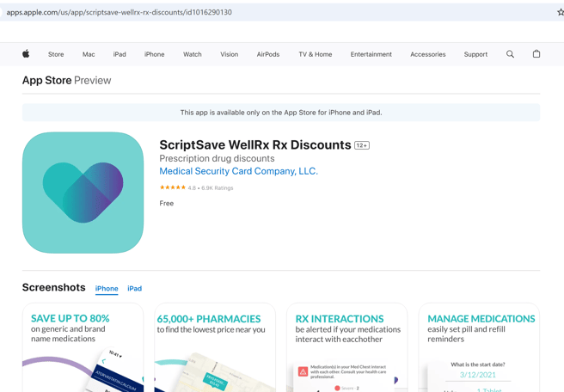Go to Watch in navigation bar
Viewport: 564px width, 392px height.
coord(193,54)
